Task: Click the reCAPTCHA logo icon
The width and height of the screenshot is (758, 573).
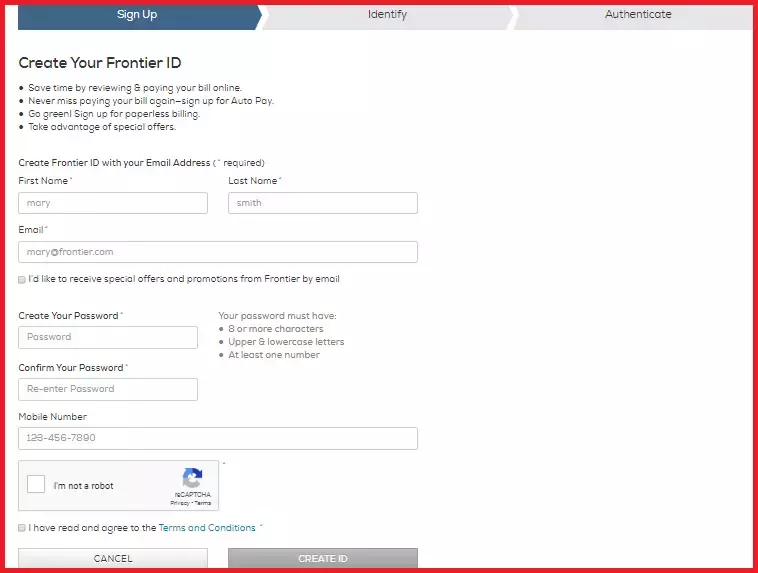Action: tap(192, 478)
